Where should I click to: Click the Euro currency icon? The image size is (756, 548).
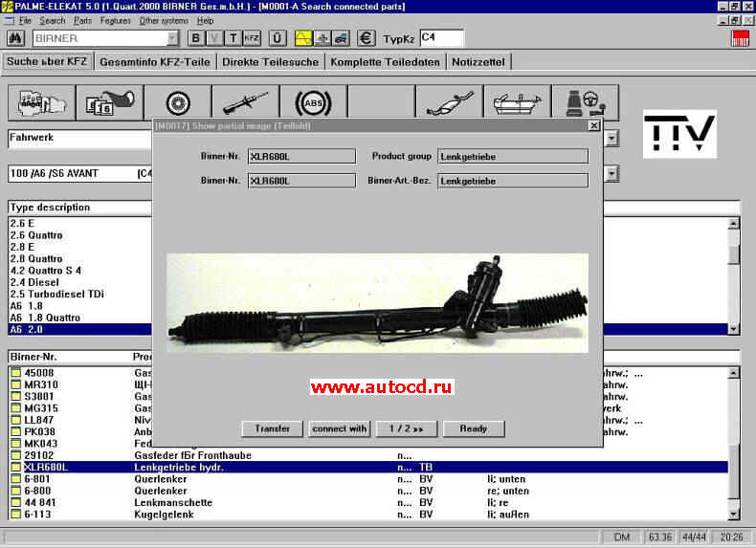pyautogui.click(x=367, y=38)
